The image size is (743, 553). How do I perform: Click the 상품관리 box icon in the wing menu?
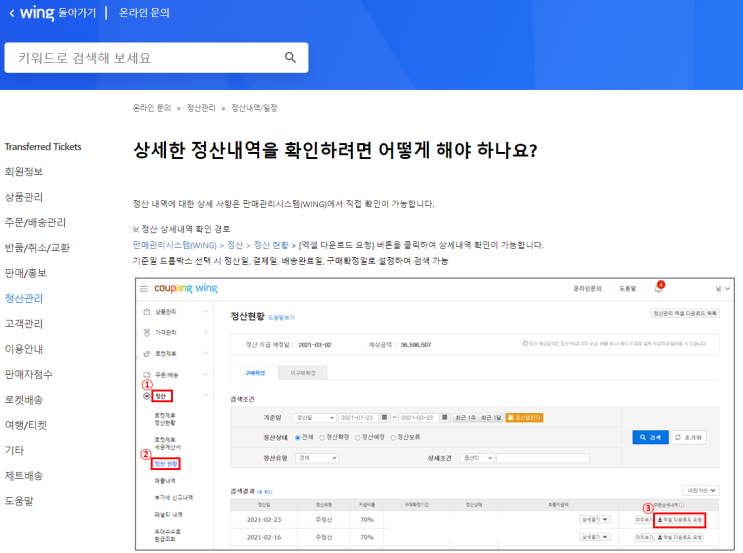(x=147, y=311)
